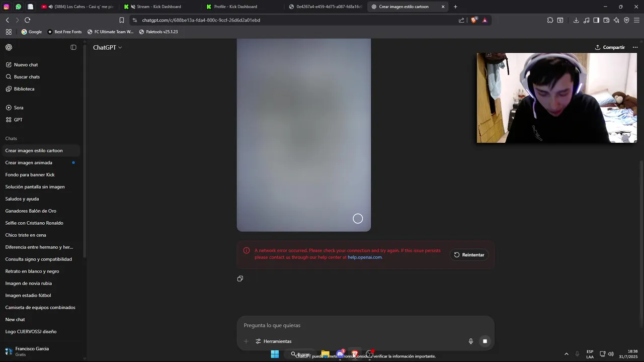644x362 pixels.
Task: Click the blurred generating image preview
Action: tap(304, 135)
